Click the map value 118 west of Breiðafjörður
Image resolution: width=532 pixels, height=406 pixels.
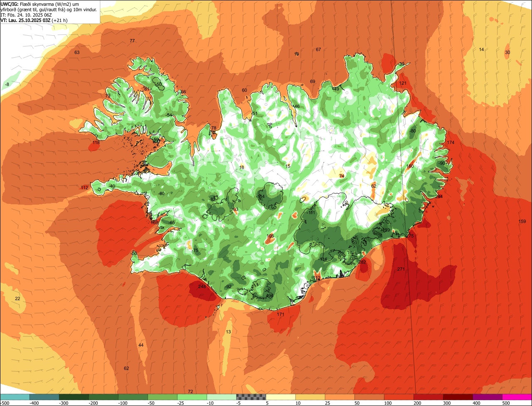96,142
